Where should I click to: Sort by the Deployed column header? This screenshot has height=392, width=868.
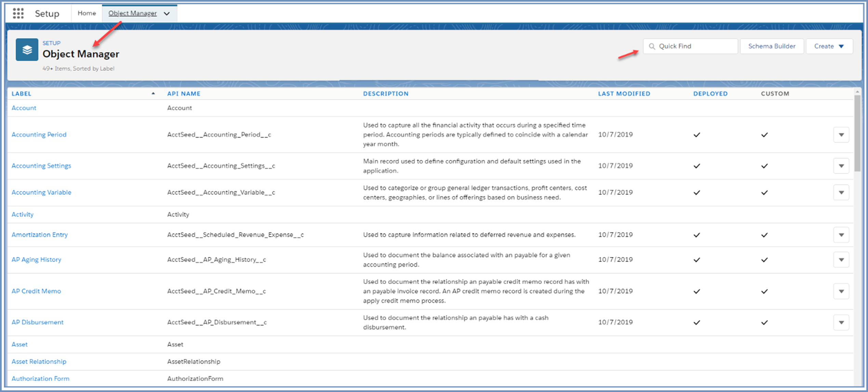point(710,94)
